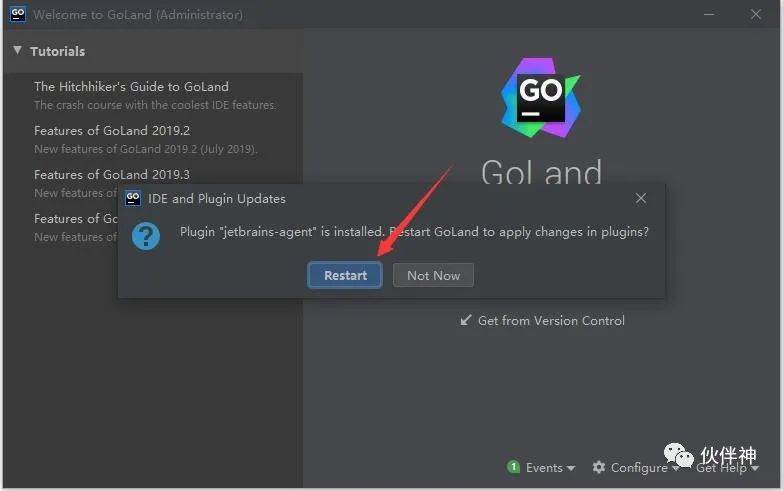
Task: Click the Restart button in the dialog
Action: (345, 275)
